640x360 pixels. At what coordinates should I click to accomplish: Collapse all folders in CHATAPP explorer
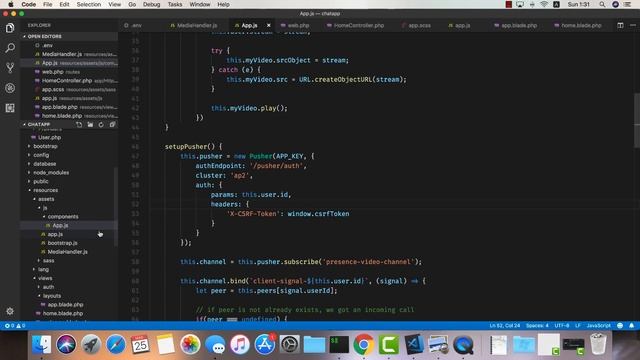point(112,124)
